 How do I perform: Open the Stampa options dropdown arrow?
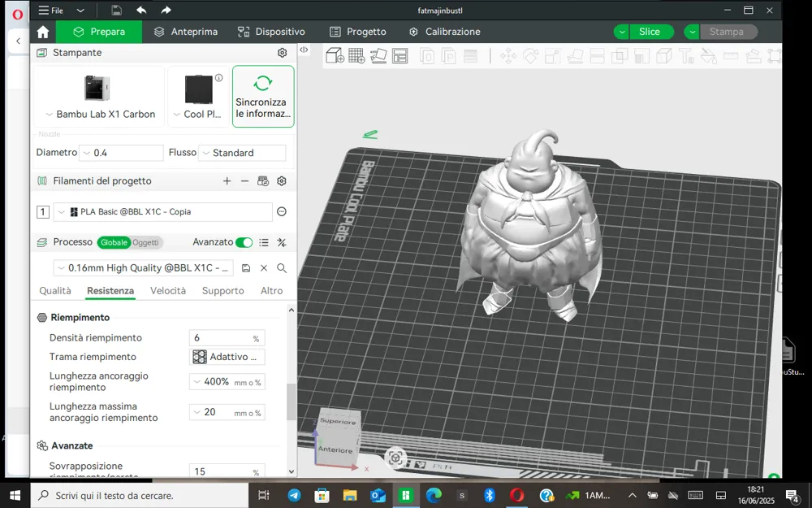(693, 32)
